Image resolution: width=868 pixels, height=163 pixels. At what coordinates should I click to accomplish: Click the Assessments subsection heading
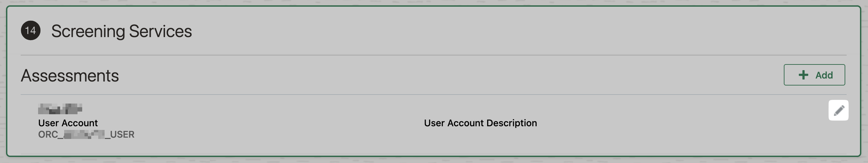click(x=70, y=75)
